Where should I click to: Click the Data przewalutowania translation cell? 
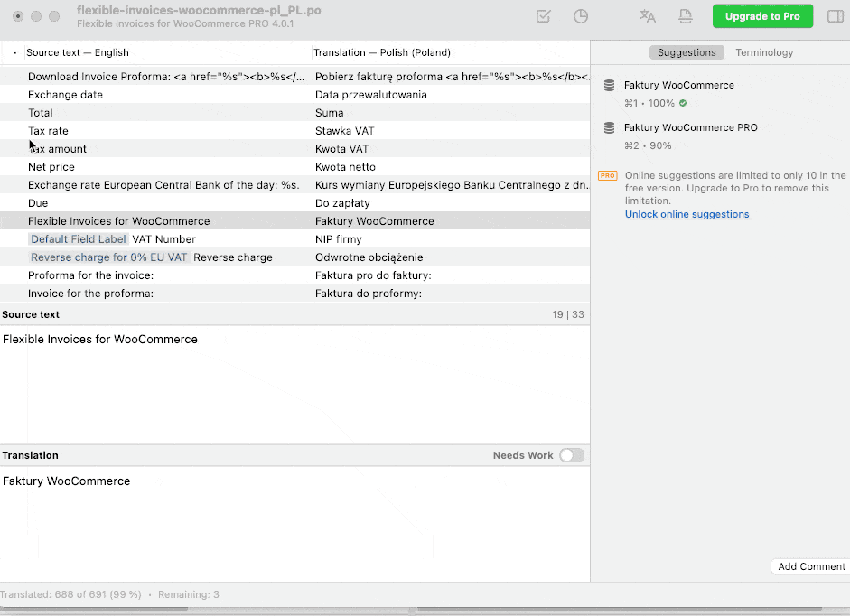[370, 95]
